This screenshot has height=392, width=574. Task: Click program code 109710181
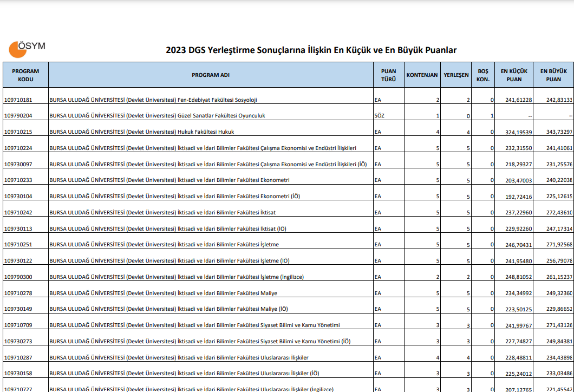pyautogui.click(x=18, y=100)
